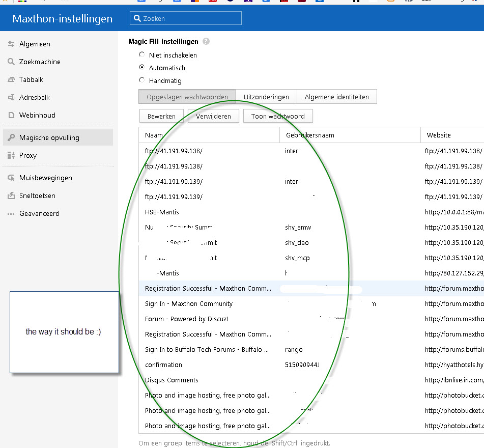
Task: Switch to Algemene identiteiten tab
Action: tap(337, 97)
